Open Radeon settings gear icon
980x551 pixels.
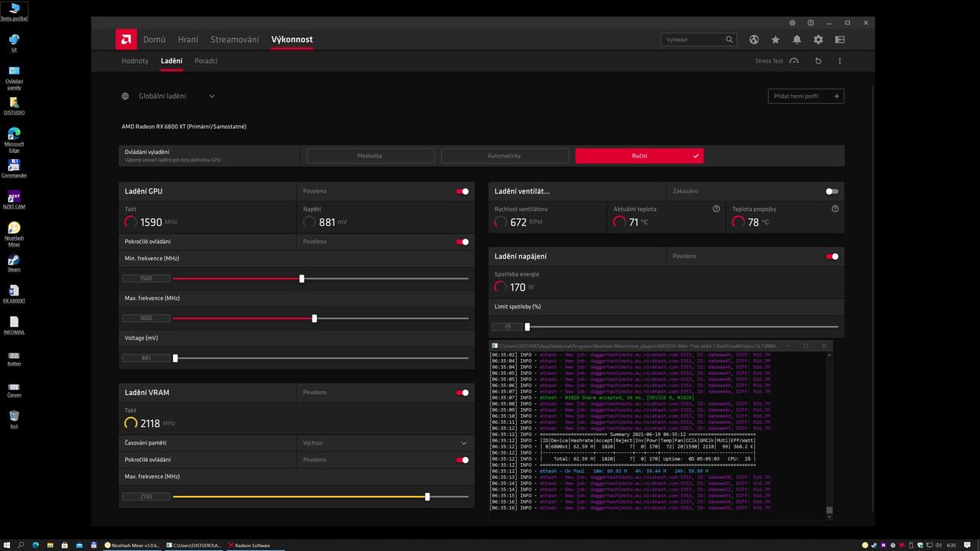coord(818,39)
